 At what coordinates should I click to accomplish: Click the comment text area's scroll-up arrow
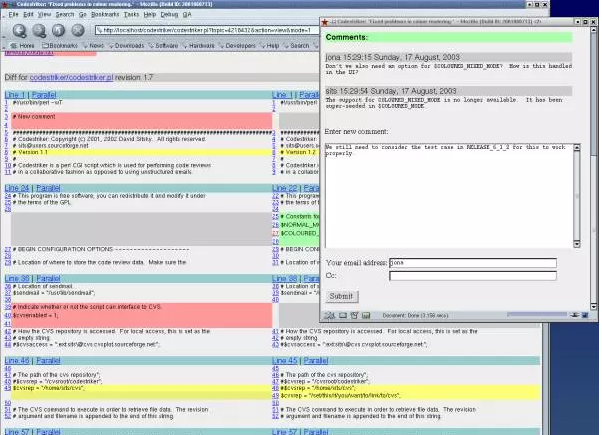point(577,147)
